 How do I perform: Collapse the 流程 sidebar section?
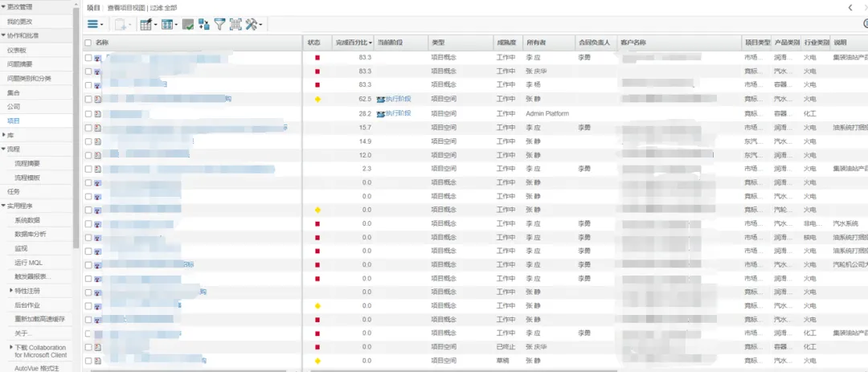[3, 149]
